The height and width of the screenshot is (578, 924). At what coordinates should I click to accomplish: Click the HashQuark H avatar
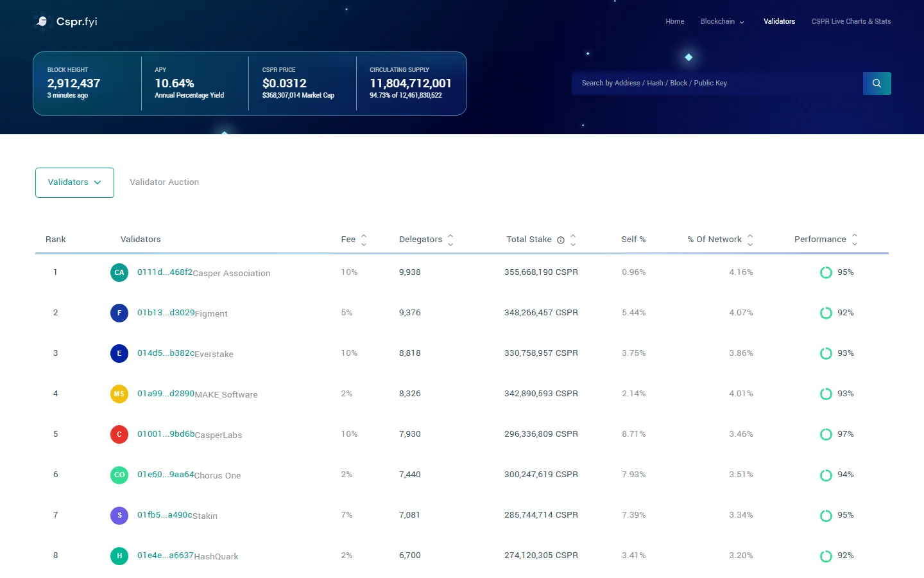tap(119, 556)
